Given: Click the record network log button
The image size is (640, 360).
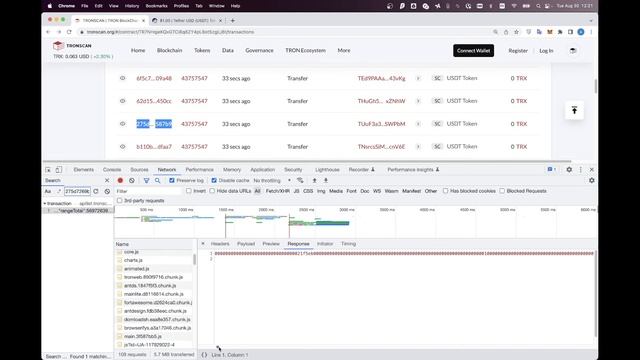Looking at the screenshot, I should 120,180.
